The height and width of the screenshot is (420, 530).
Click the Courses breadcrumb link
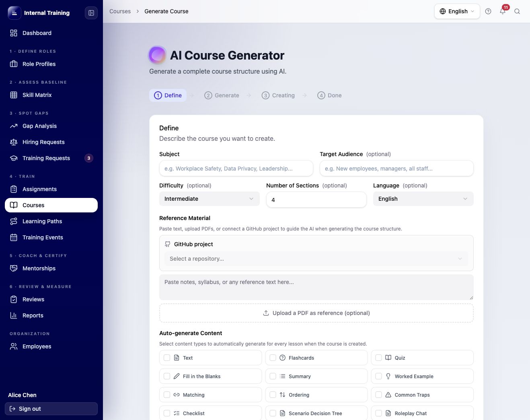click(x=120, y=11)
